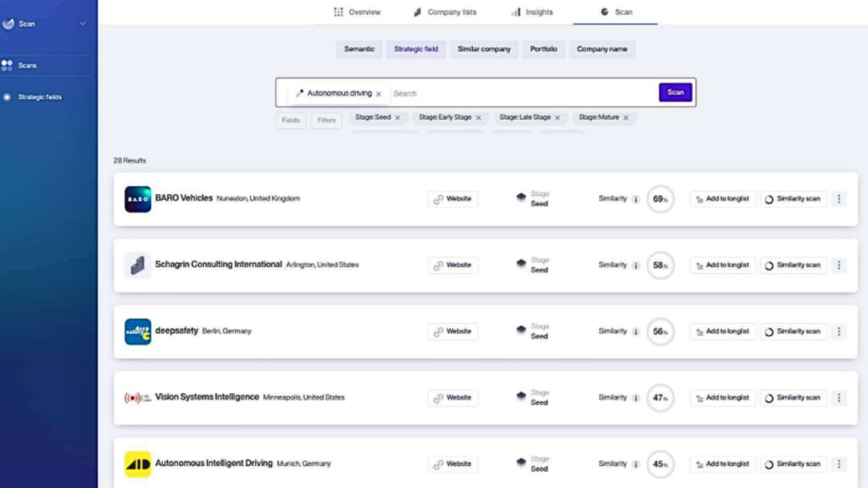The height and width of the screenshot is (488, 868).
Task: Remove the Autonomous driving search tag
Action: [379, 94]
